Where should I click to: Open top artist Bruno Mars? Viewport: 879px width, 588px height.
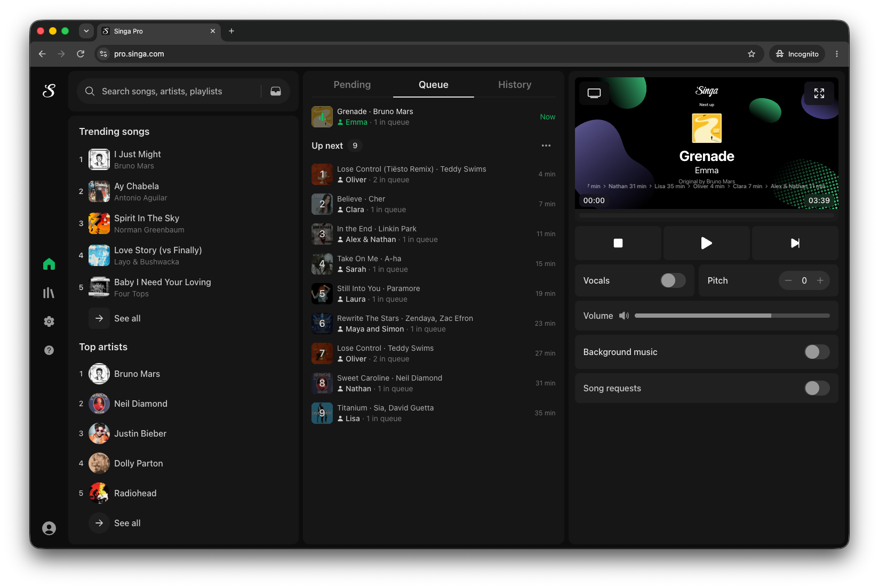point(183,374)
